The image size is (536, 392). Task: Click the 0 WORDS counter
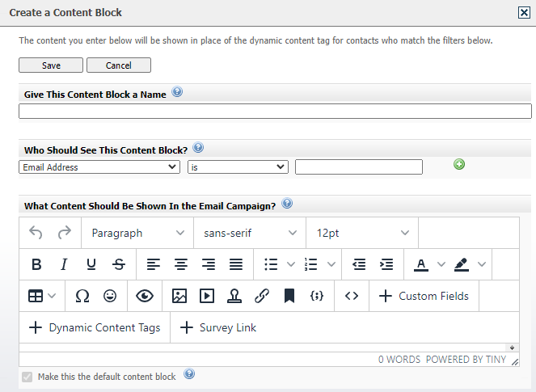[399, 360]
